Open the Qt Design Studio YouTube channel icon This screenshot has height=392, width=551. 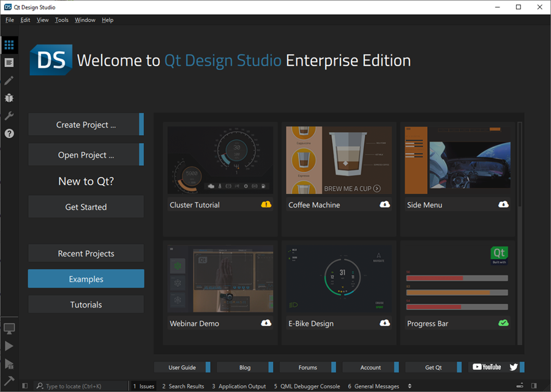point(487,367)
